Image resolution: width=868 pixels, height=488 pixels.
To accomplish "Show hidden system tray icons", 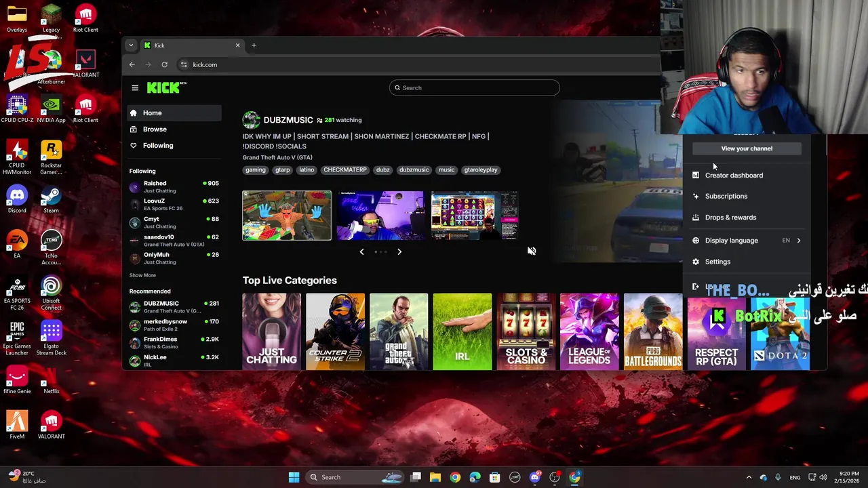I will [x=749, y=477].
